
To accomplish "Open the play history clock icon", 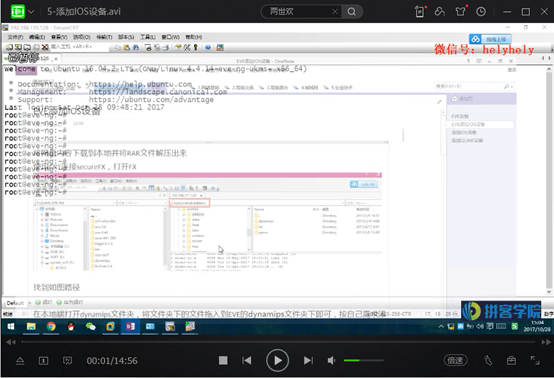I will (x=481, y=12).
